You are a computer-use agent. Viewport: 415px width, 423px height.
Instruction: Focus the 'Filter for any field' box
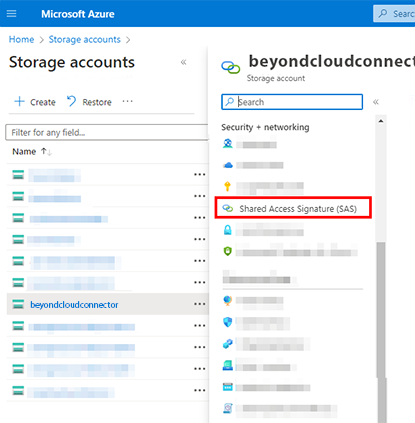pos(107,132)
